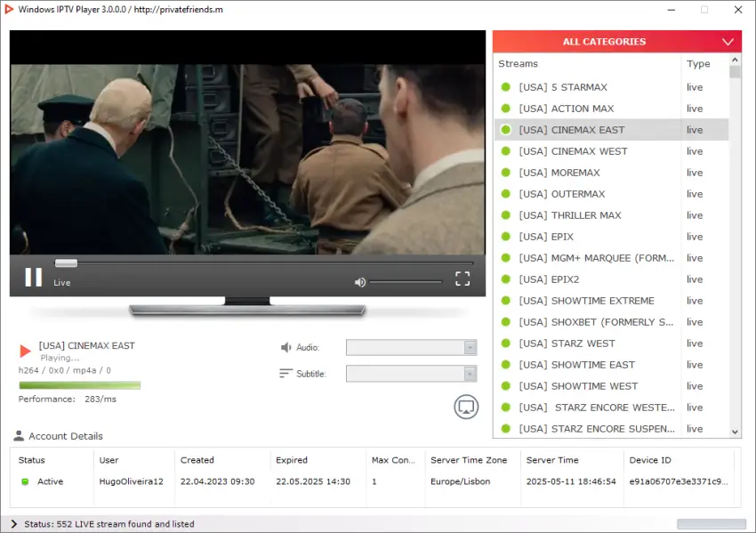Play the [USA] OUTERMAX stream
The width and height of the screenshot is (756, 533).
tap(611, 194)
